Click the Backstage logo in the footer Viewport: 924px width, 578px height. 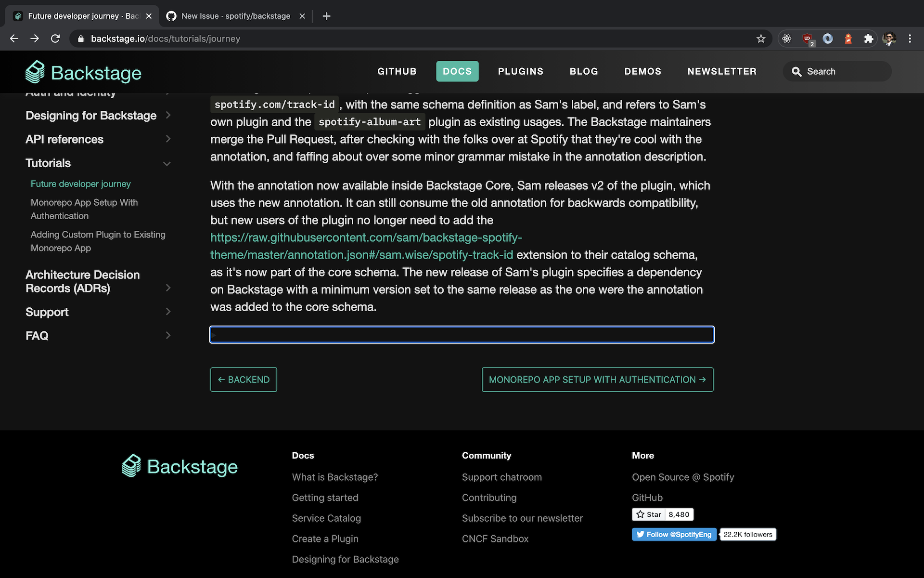(179, 465)
